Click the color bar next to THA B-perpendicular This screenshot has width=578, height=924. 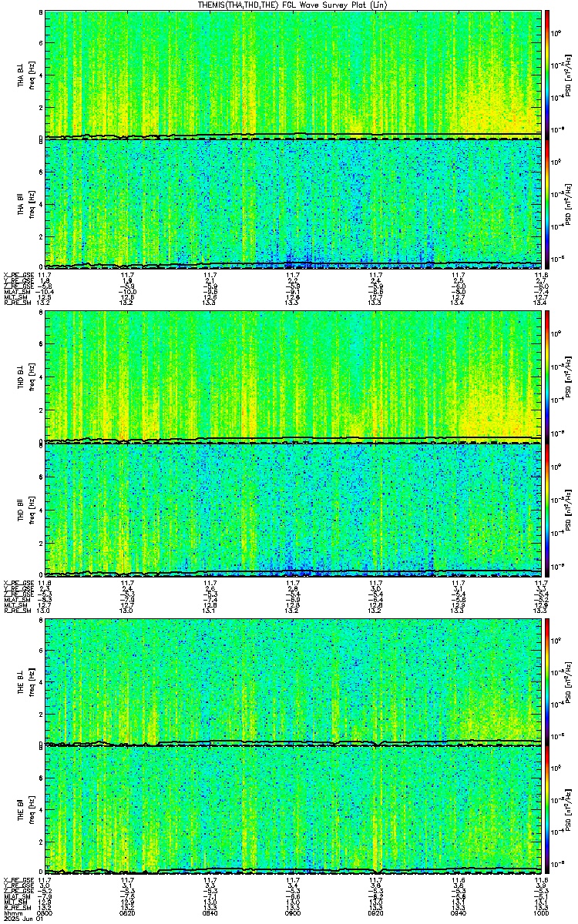(x=547, y=74)
